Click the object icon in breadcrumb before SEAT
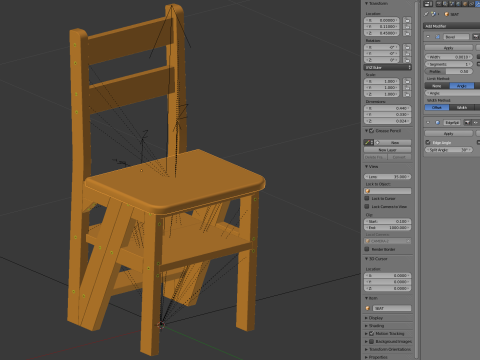The height and width of the screenshot is (360, 480). (x=447, y=14)
